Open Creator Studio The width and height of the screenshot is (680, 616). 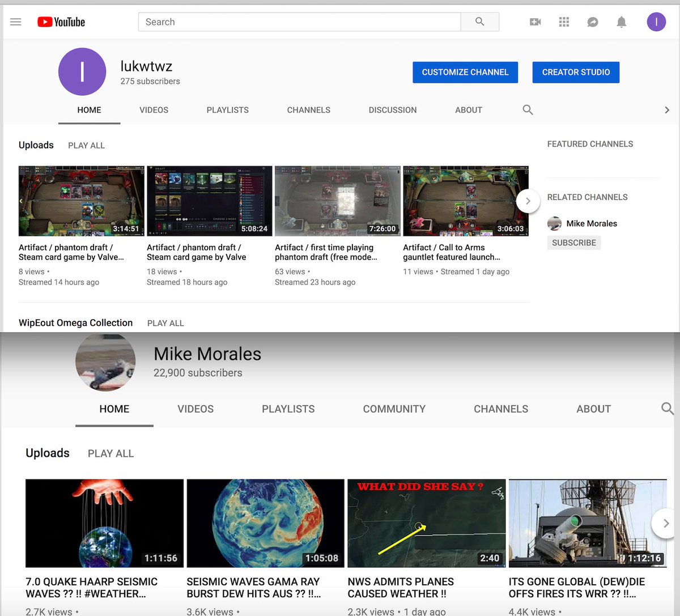pyautogui.click(x=576, y=73)
